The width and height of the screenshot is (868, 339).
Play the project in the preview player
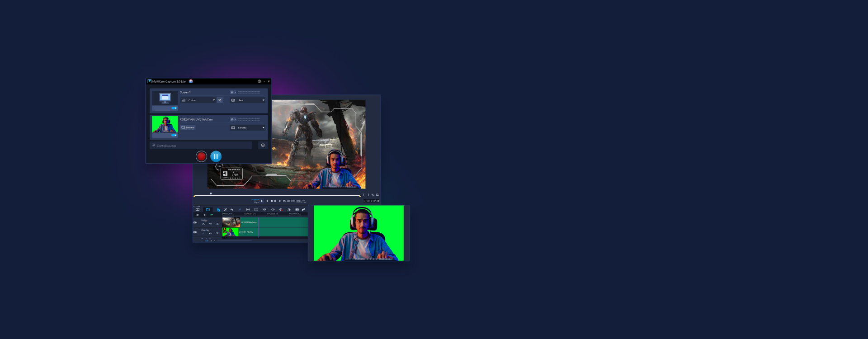(x=262, y=201)
